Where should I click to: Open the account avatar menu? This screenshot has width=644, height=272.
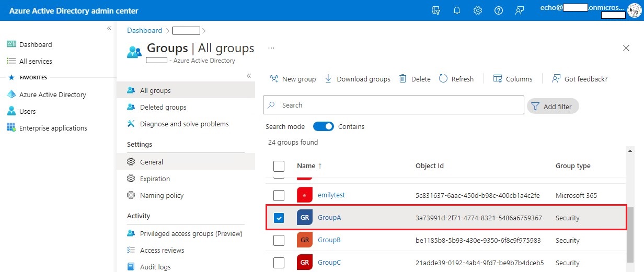634,10
